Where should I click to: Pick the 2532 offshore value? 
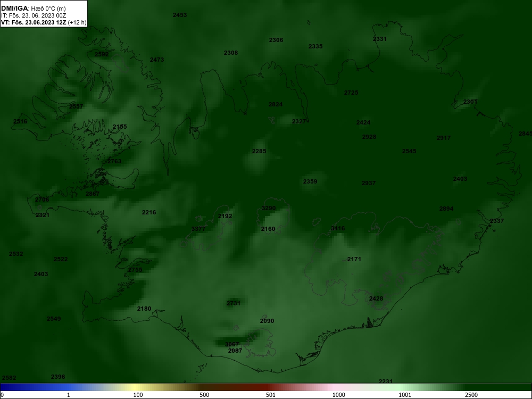pos(16,254)
